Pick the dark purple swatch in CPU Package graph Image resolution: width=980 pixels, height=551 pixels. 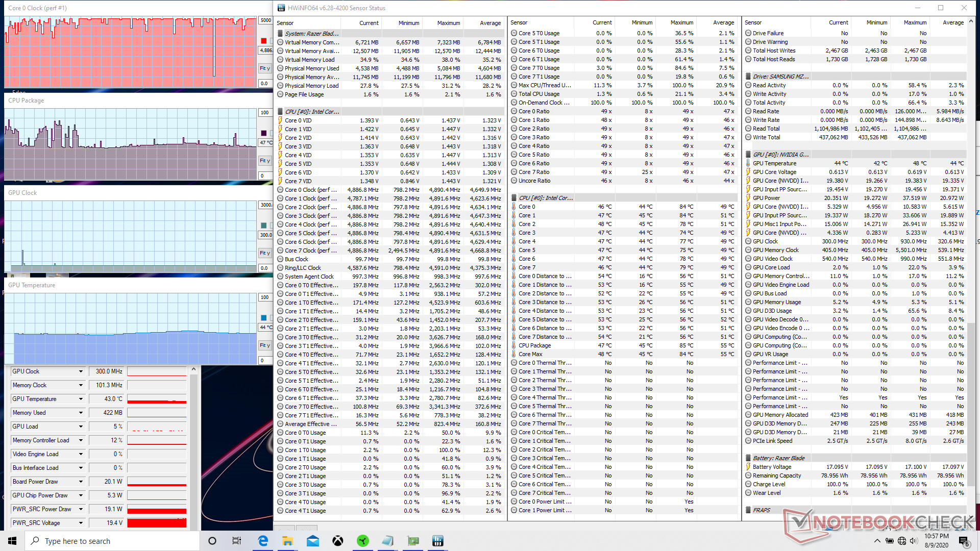pos(264,133)
